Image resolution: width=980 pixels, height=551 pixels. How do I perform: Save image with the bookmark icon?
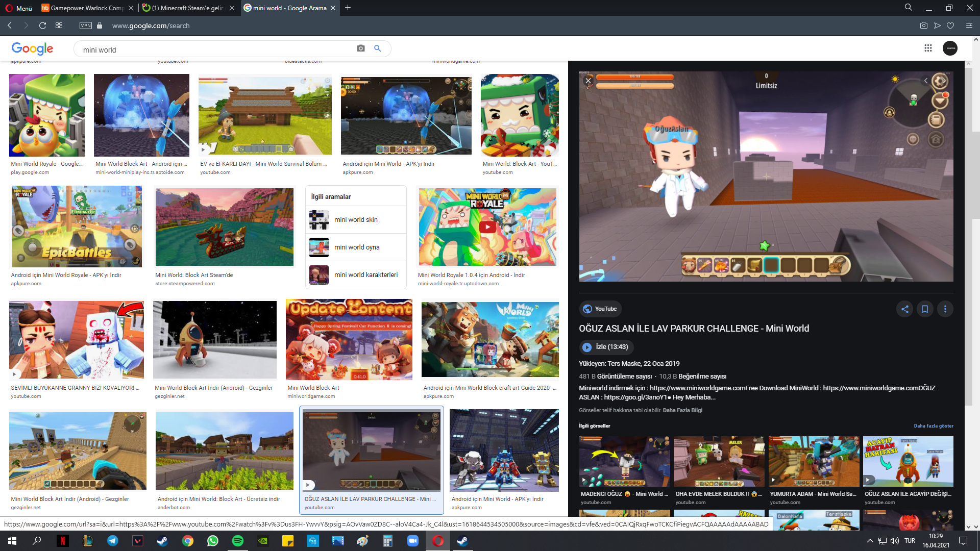924,309
